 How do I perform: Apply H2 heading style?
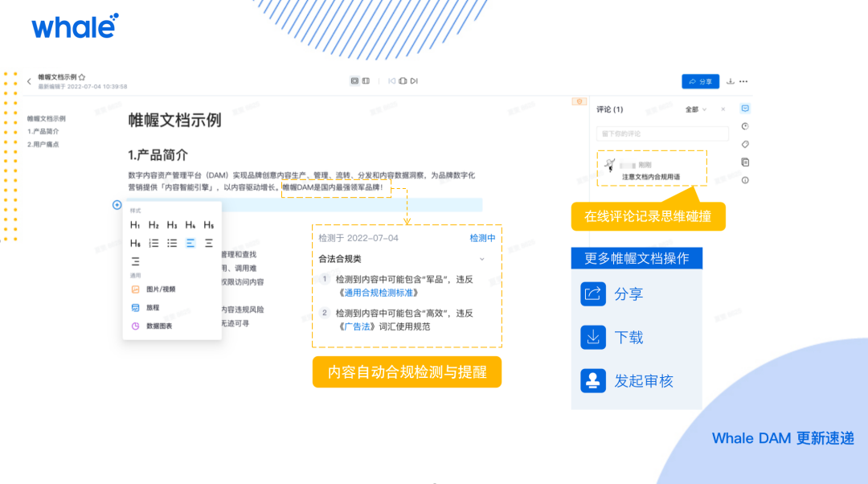(154, 225)
